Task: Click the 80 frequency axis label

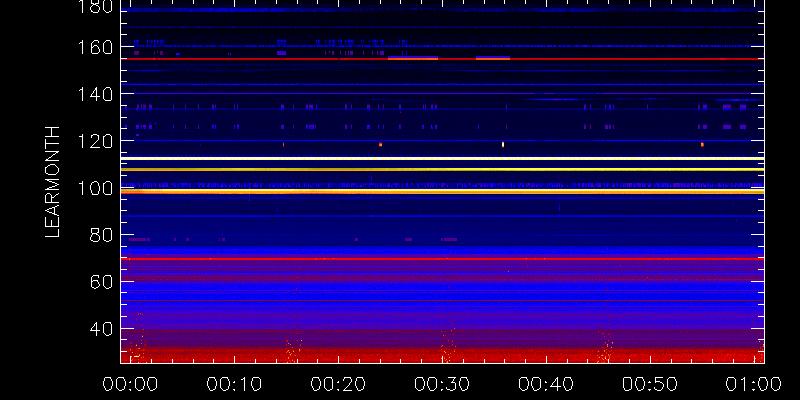Action: (102, 236)
